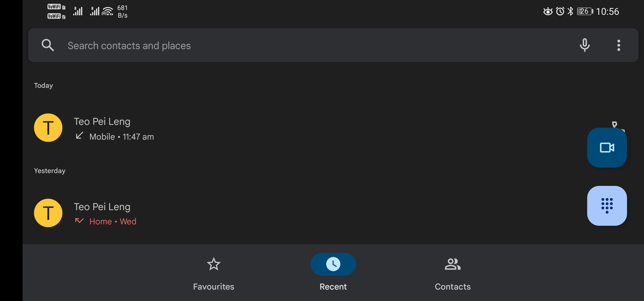Start voice search with the microphone icon
Screen dimensions: 644x301
pos(585,45)
